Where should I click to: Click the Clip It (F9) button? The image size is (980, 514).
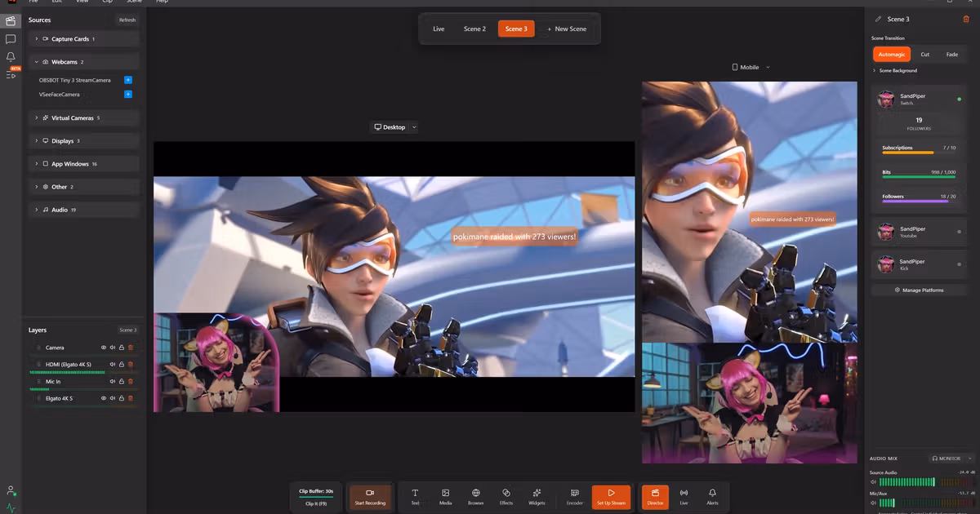(316, 504)
